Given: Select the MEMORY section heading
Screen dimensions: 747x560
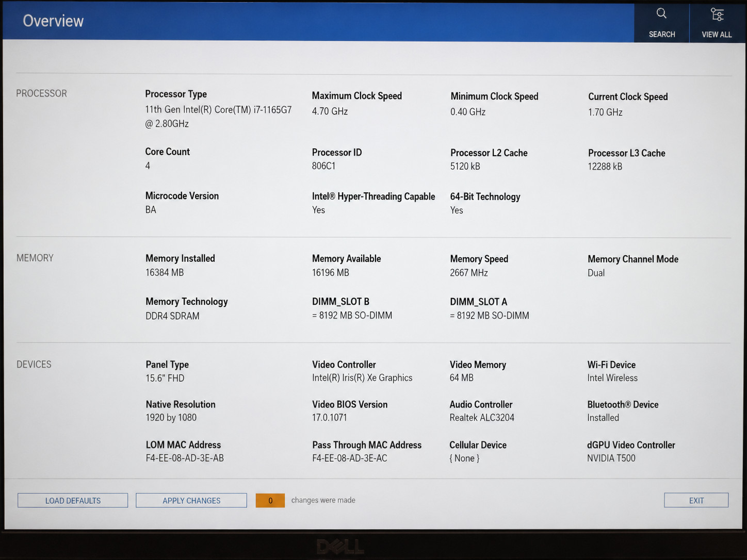Looking at the screenshot, I should (x=35, y=258).
